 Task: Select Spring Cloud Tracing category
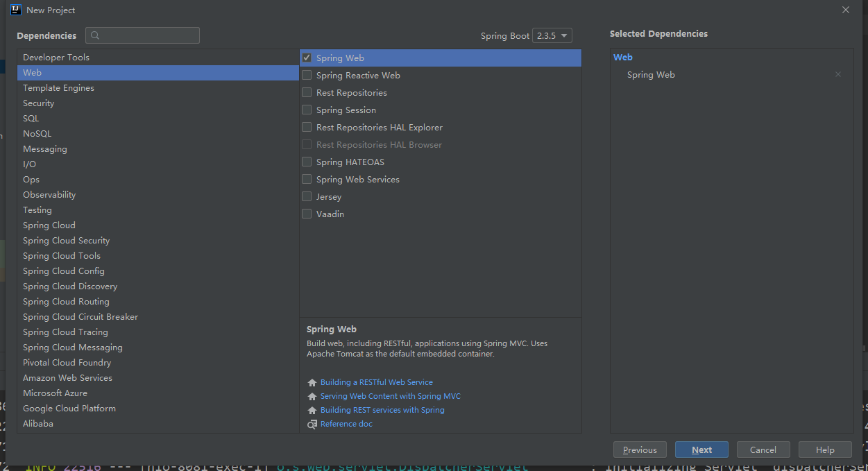[158, 332]
